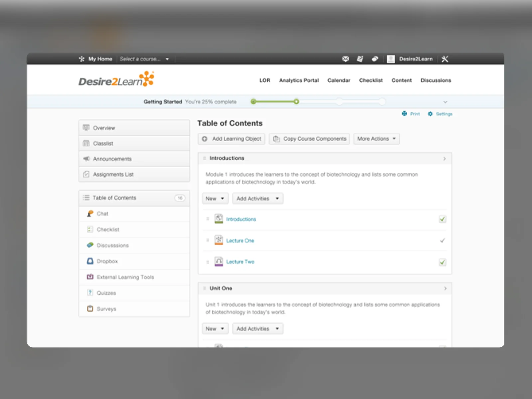Click the Lecture One file icon
The image size is (532, 399).
tap(219, 240)
